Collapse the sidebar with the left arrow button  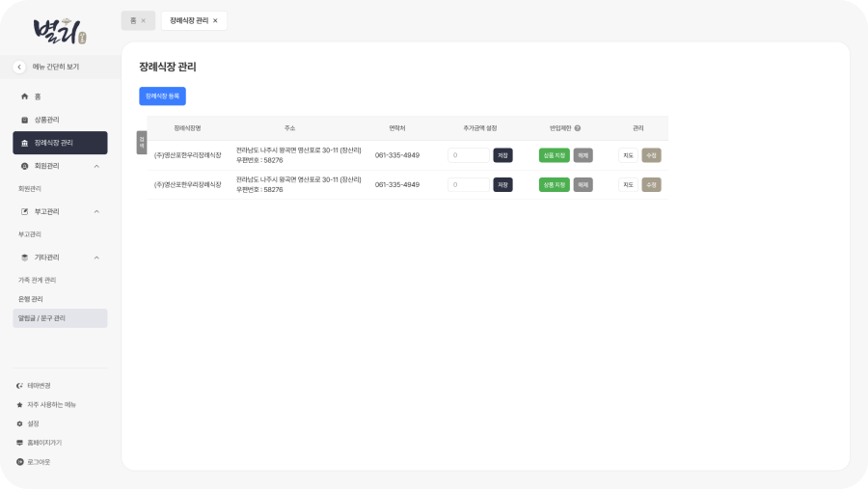click(x=19, y=67)
